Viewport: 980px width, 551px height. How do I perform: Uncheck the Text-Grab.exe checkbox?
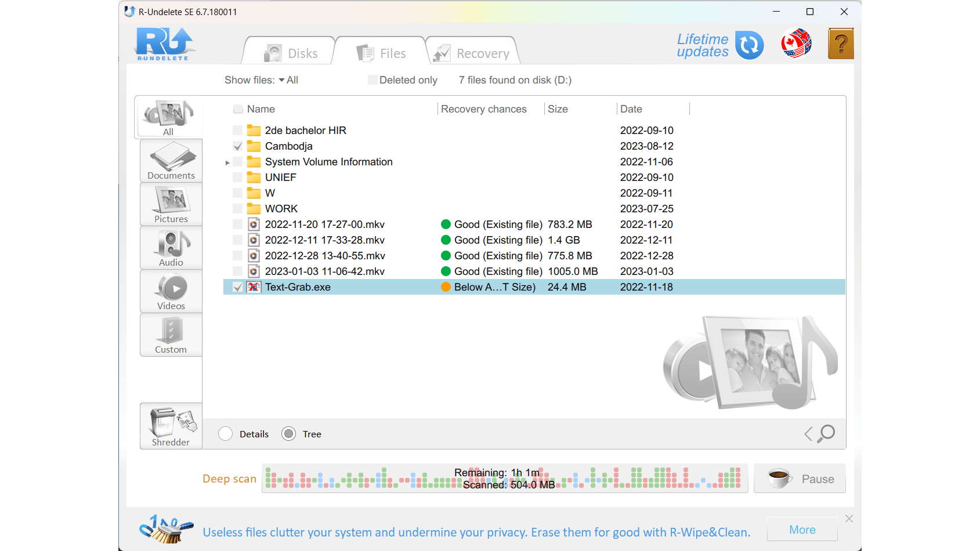pyautogui.click(x=238, y=287)
